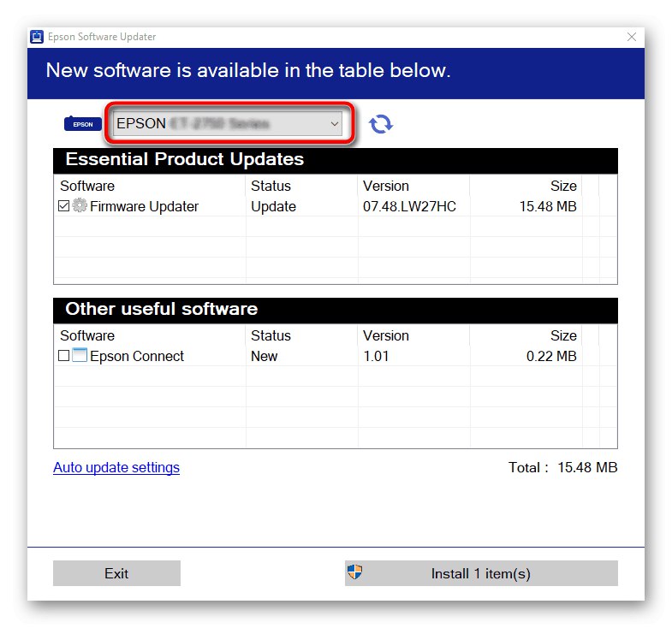This screenshot has width=672, height=628.
Task: Click the 0.22 MB size cell
Action: (x=551, y=356)
